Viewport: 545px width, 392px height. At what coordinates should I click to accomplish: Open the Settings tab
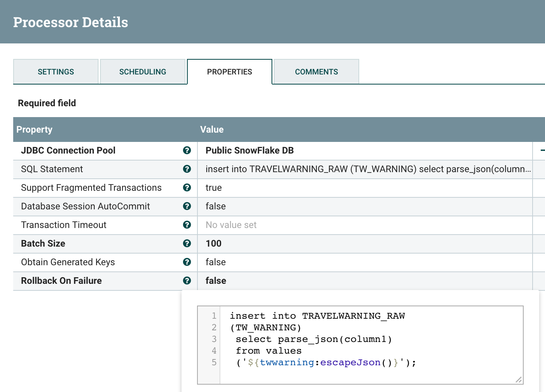pyautogui.click(x=56, y=72)
